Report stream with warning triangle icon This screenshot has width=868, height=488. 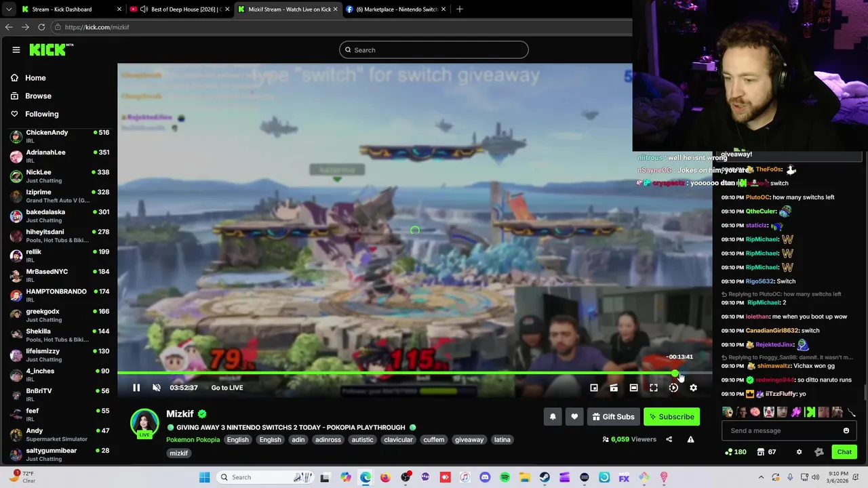pyautogui.click(x=690, y=439)
